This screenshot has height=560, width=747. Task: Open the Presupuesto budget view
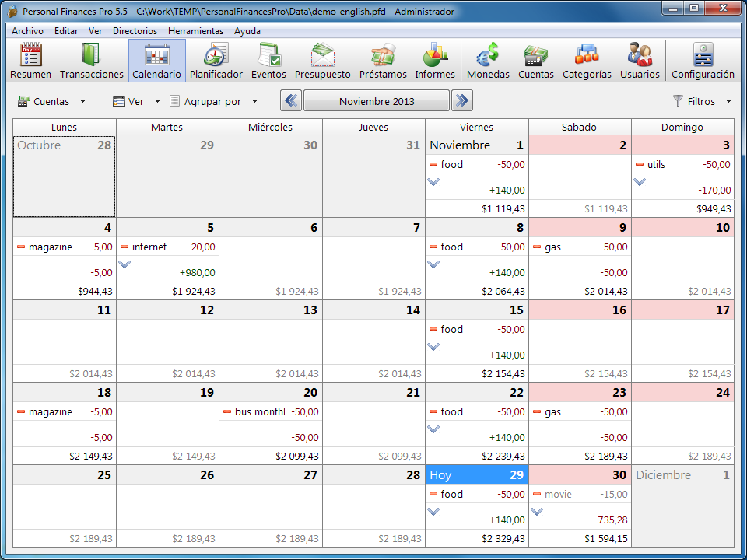322,61
